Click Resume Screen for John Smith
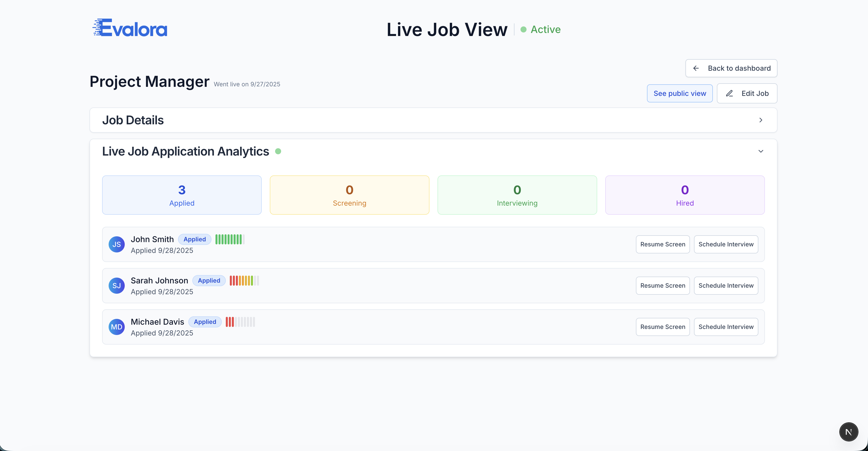The width and height of the screenshot is (868, 451). (x=663, y=244)
